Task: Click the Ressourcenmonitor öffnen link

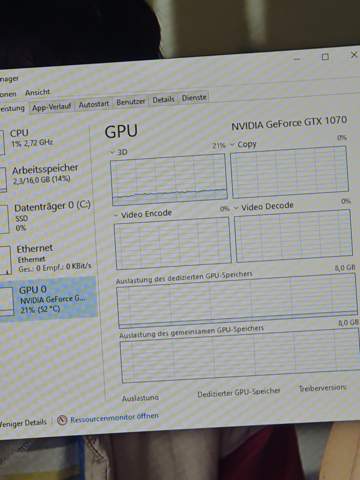Action: [x=114, y=418]
